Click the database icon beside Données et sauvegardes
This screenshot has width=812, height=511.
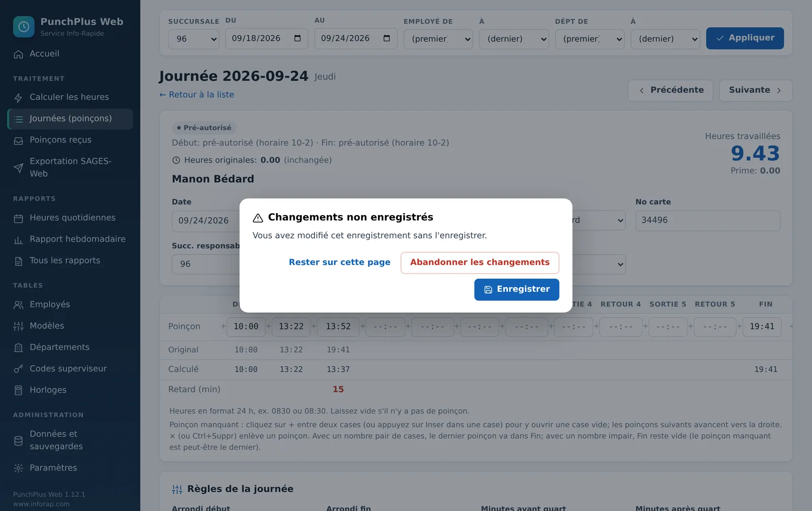18,441
